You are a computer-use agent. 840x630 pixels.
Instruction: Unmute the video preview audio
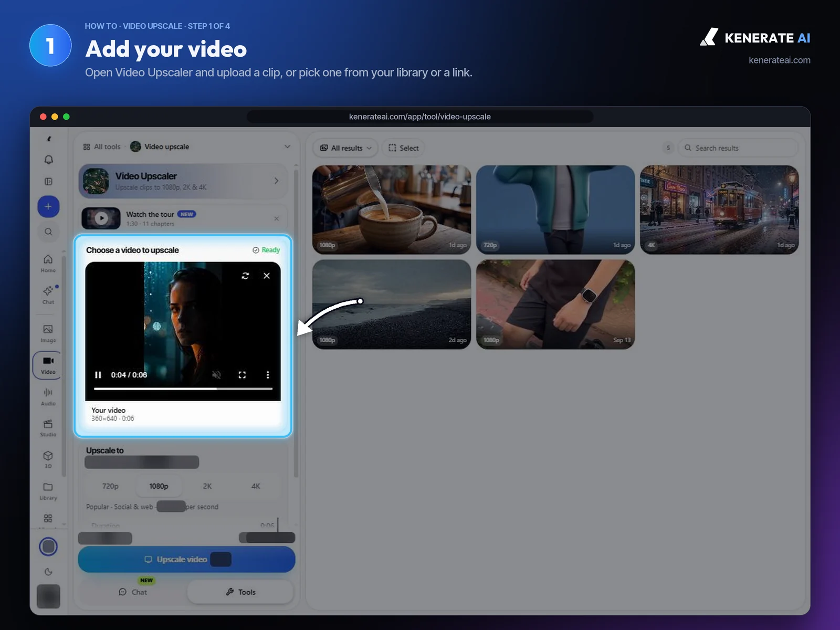pos(216,375)
